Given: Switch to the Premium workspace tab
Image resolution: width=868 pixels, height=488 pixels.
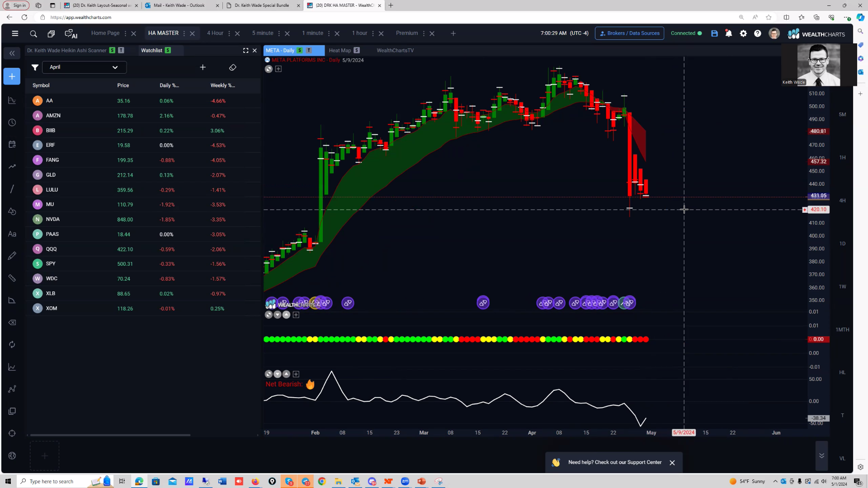Looking at the screenshot, I should pyautogui.click(x=407, y=33).
